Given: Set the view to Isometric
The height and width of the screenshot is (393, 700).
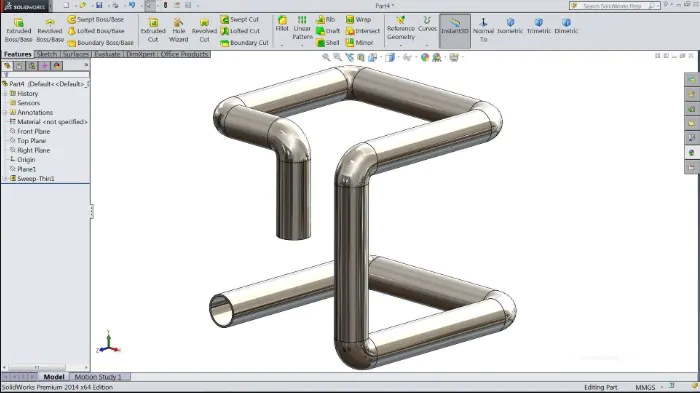Looking at the screenshot, I should pyautogui.click(x=510, y=26).
